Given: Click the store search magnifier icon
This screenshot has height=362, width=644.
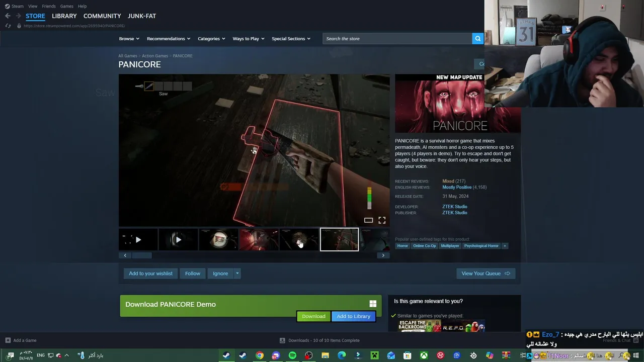Looking at the screenshot, I should (x=477, y=39).
